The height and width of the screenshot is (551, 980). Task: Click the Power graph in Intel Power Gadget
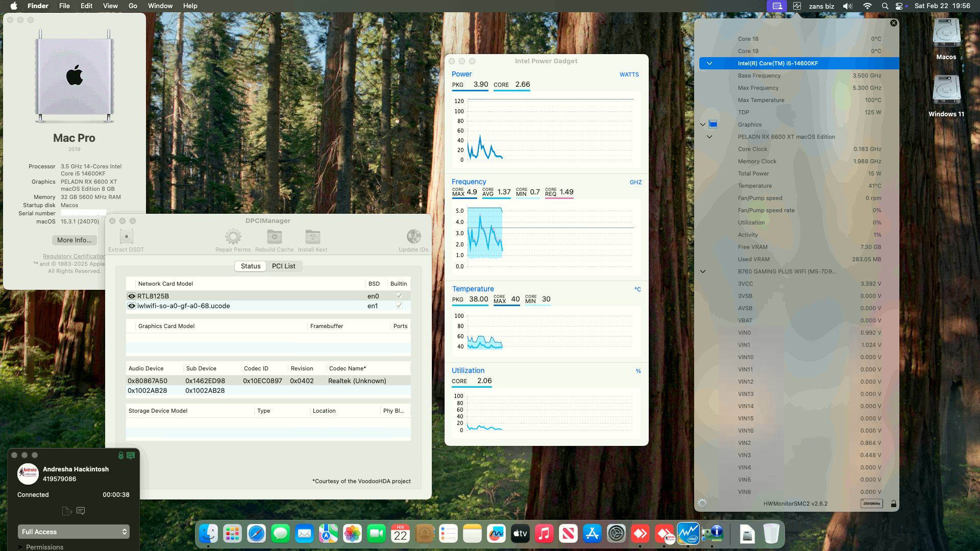(x=546, y=131)
